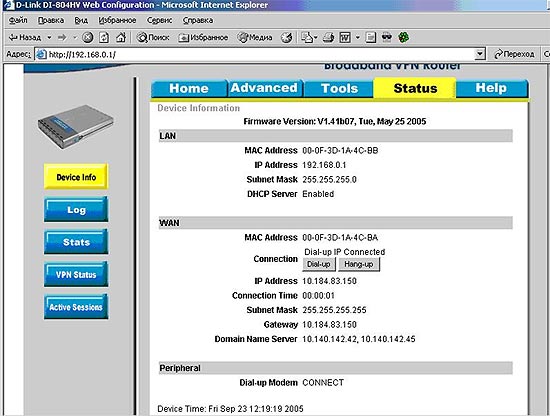Open the Mail button dropdown arrow
Image resolution: width=550 pixels, height=416 pixels.
point(315,37)
